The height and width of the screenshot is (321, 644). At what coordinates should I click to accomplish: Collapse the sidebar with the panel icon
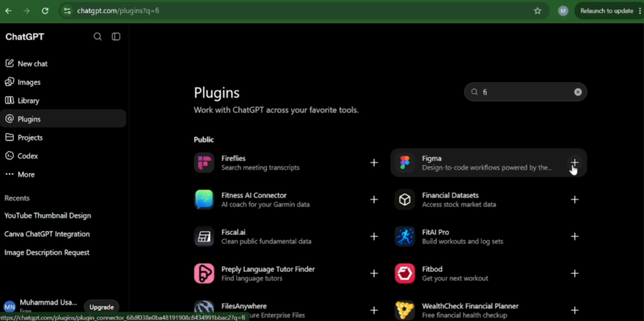click(116, 37)
